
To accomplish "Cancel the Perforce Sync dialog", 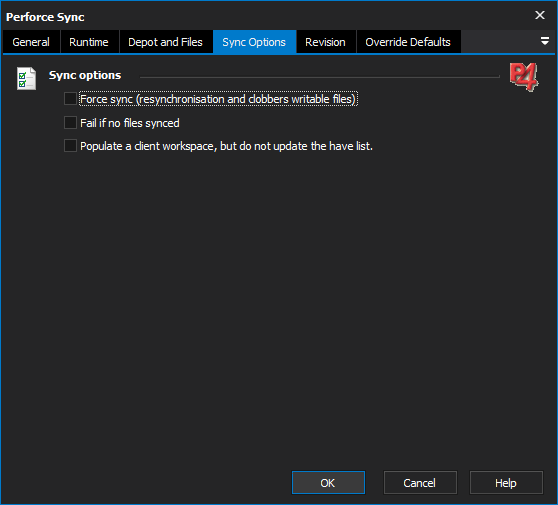I will click(x=420, y=483).
